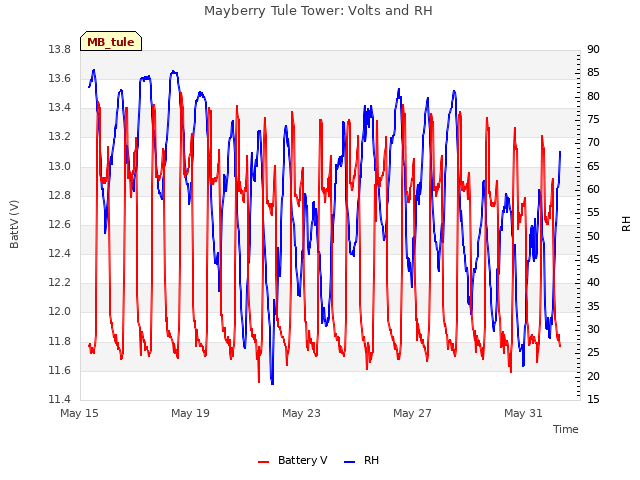The height and width of the screenshot is (480, 640).
Task: Click the 11.8 voltage tick label
Action: coord(60,341)
